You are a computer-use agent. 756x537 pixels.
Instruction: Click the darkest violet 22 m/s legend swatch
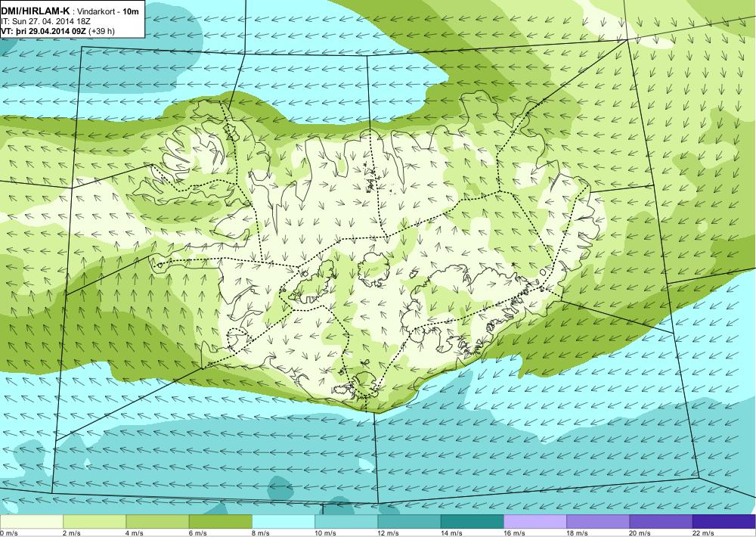click(724, 521)
